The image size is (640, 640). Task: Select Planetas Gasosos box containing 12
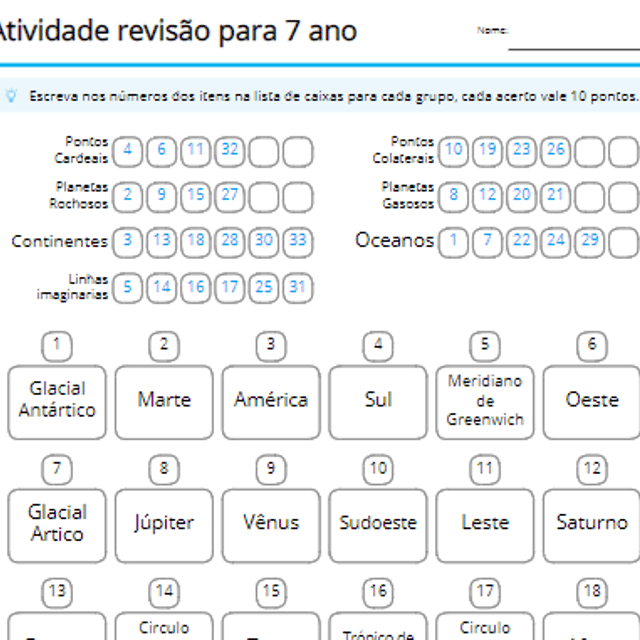[x=487, y=197]
